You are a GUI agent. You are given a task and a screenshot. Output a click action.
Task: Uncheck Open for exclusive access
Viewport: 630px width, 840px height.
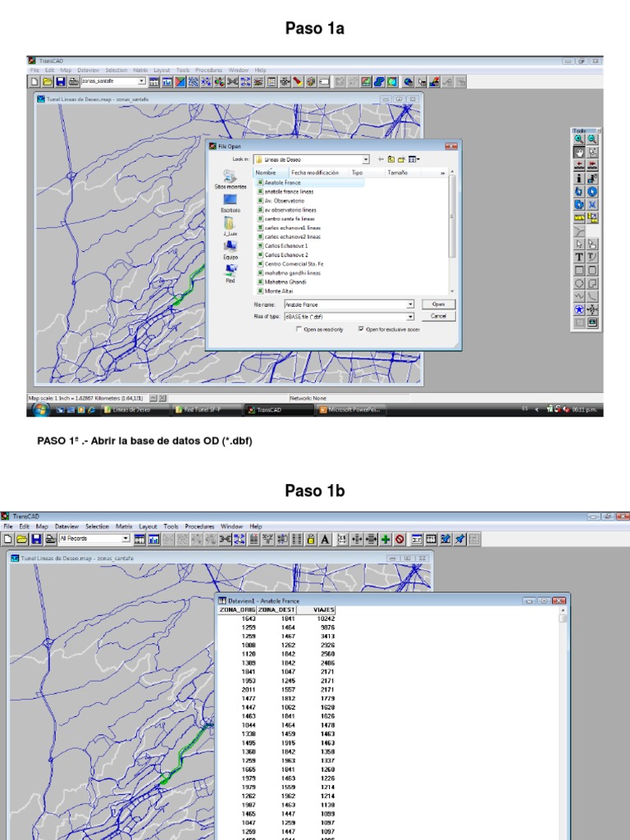coord(361,329)
